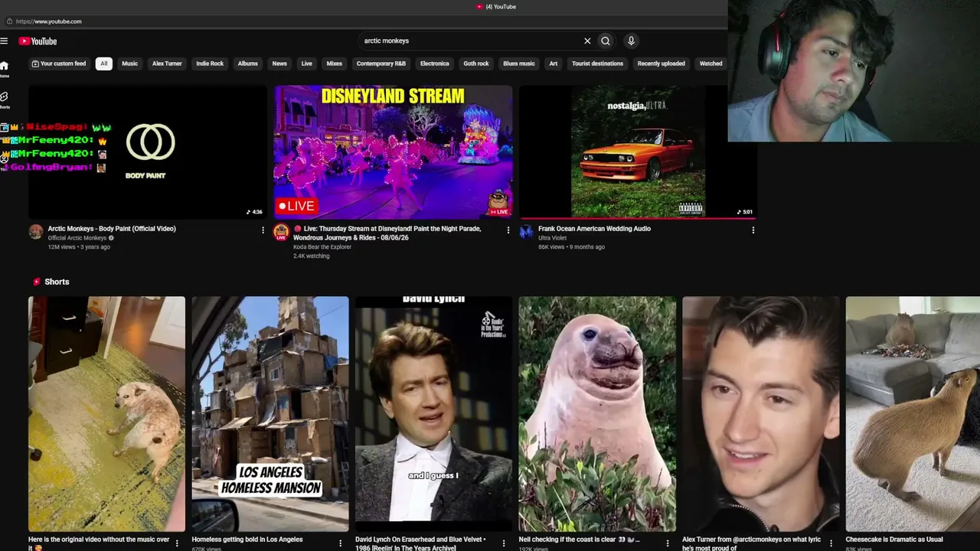Screen dimensions: 980x551
Task: Open menu for the original dog video short
Action: [x=177, y=543]
